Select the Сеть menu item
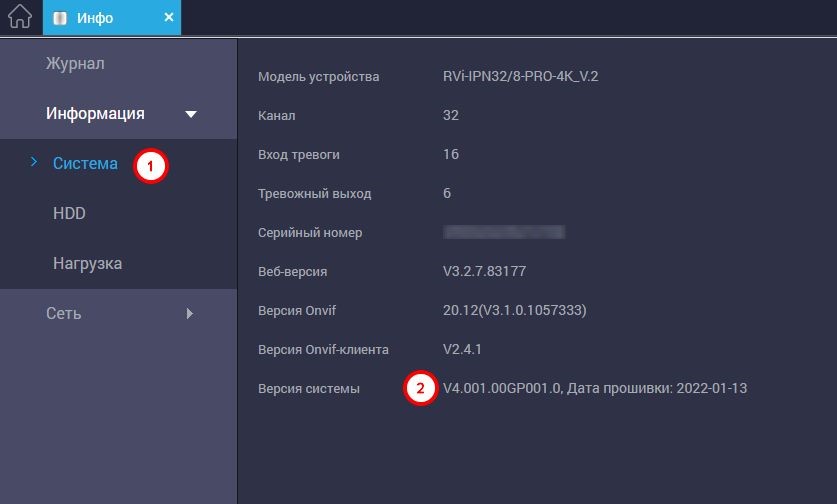This screenshot has height=504, width=837. click(64, 314)
